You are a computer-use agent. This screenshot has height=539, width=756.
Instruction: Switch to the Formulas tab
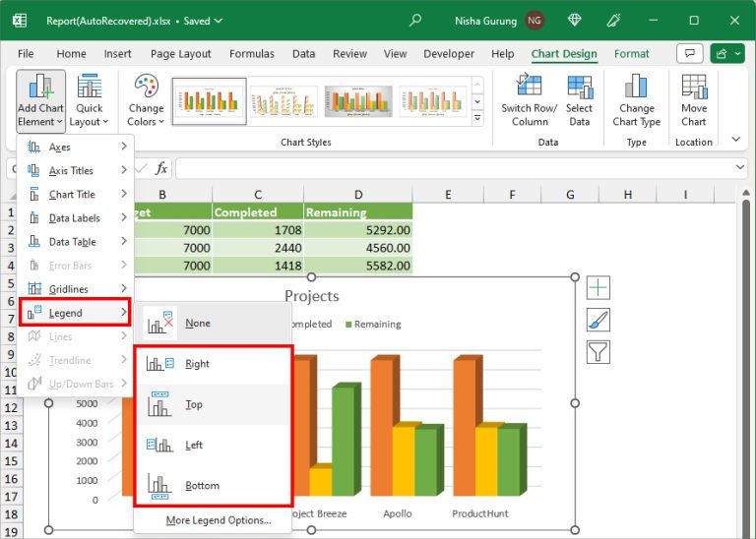(x=252, y=54)
